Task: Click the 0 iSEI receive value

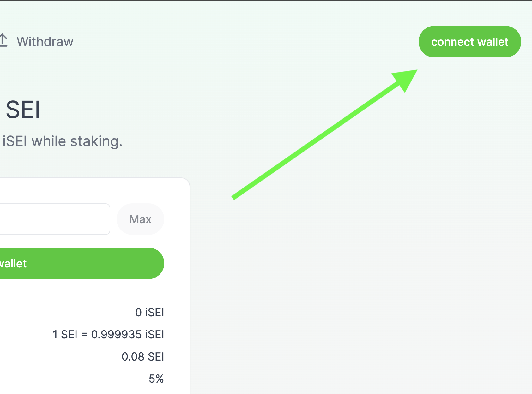Action: [x=149, y=313]
